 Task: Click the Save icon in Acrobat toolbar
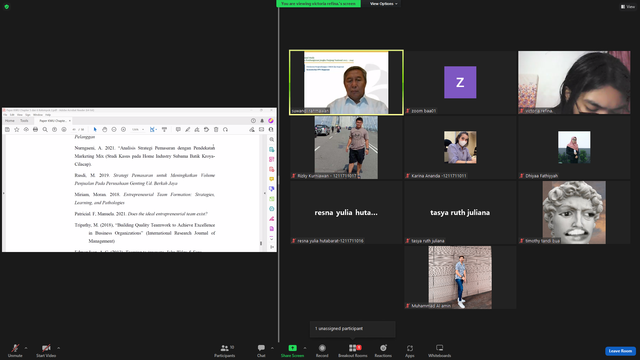tap(7, 129)
